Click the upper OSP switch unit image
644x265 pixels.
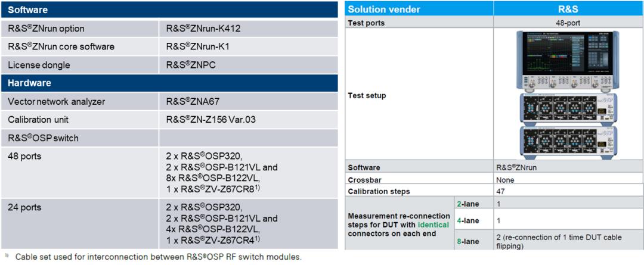click(x=568, y=108)
